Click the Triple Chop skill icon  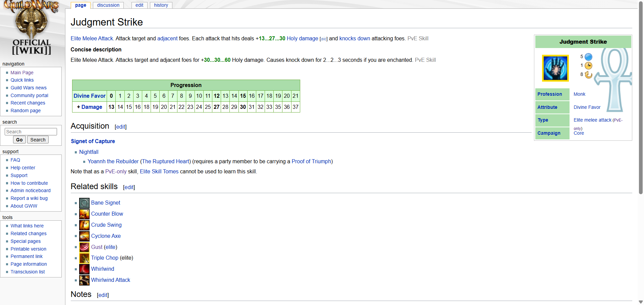(x=84, y=258)
